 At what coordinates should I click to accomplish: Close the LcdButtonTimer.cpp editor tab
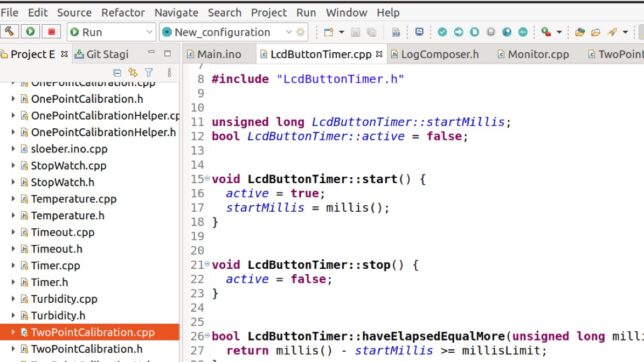click(x=379, y=54)
